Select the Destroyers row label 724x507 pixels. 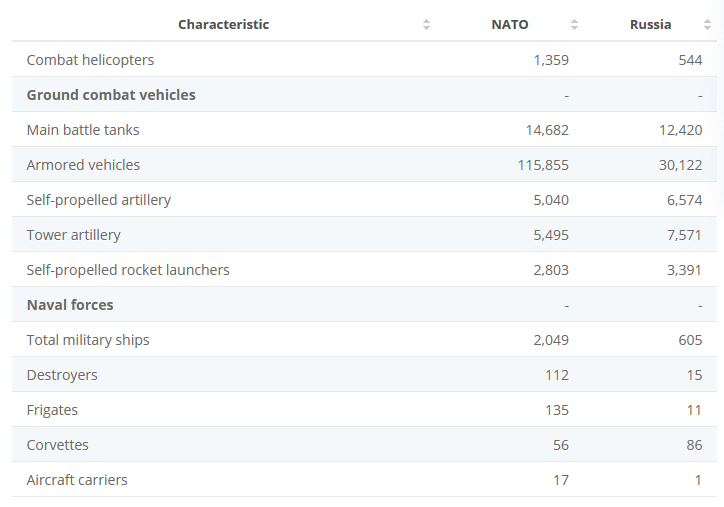62,375
